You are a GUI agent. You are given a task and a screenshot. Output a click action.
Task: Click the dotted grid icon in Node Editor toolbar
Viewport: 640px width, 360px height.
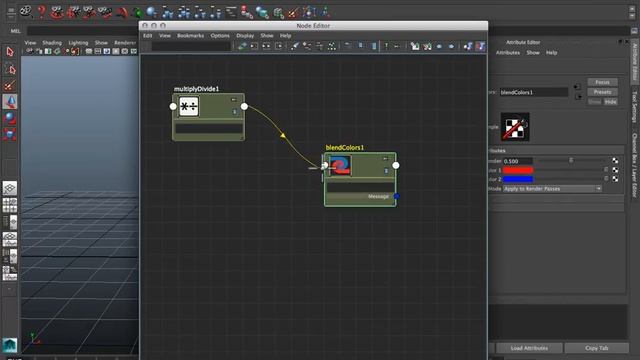[332, 46]
